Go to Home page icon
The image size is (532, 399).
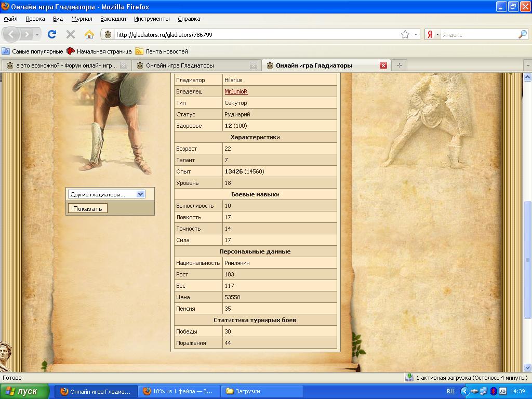pos(89,34)
